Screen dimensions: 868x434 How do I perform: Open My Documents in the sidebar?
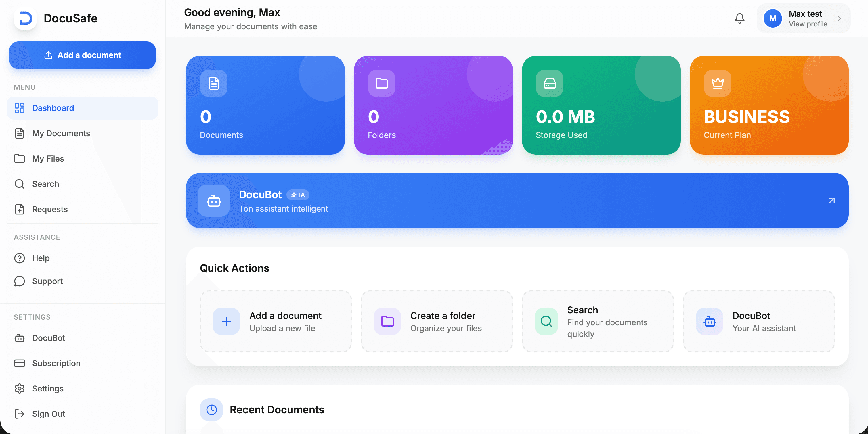pyautogui.click(x=61, y=133)
